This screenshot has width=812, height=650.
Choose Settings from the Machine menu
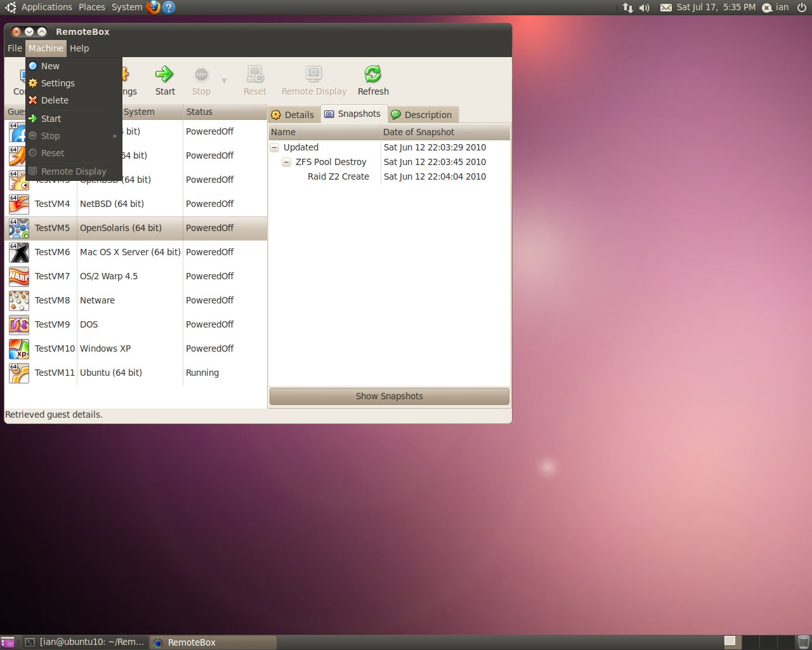coord(74,83)
